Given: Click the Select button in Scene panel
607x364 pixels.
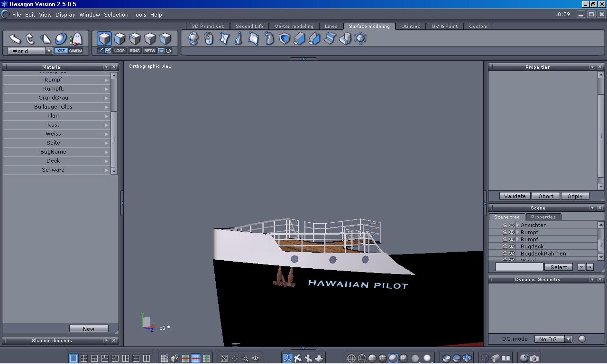Looking at the screenshot, I should coord(559,267).
